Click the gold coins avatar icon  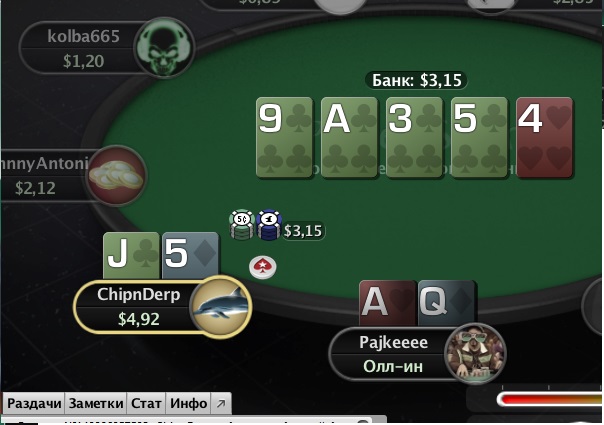116,176
